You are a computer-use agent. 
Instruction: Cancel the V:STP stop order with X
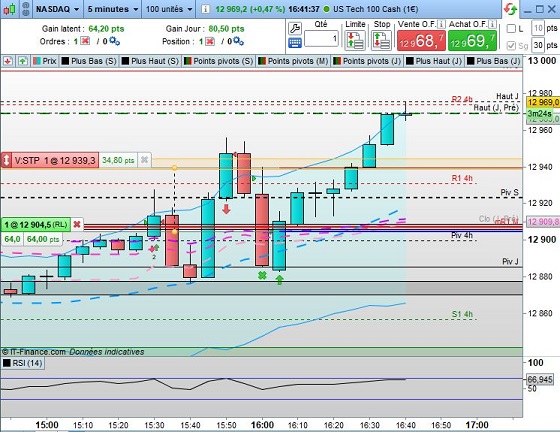pos(144,160)
